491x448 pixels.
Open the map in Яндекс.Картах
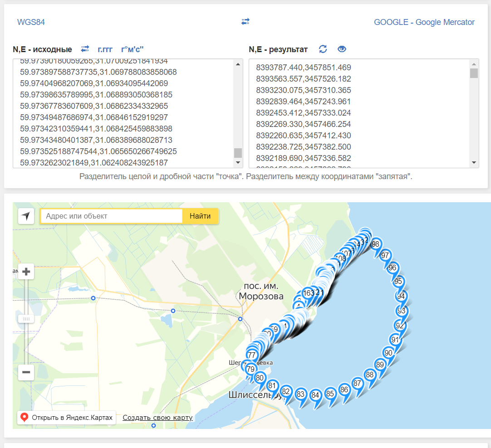(x=67, y=418)
